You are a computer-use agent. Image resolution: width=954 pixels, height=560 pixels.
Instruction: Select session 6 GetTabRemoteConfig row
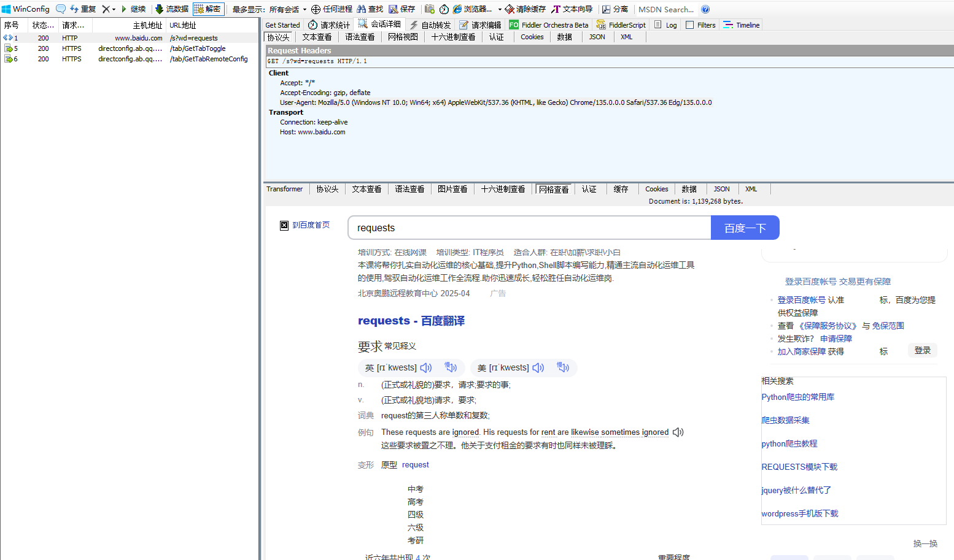[129, 59]
